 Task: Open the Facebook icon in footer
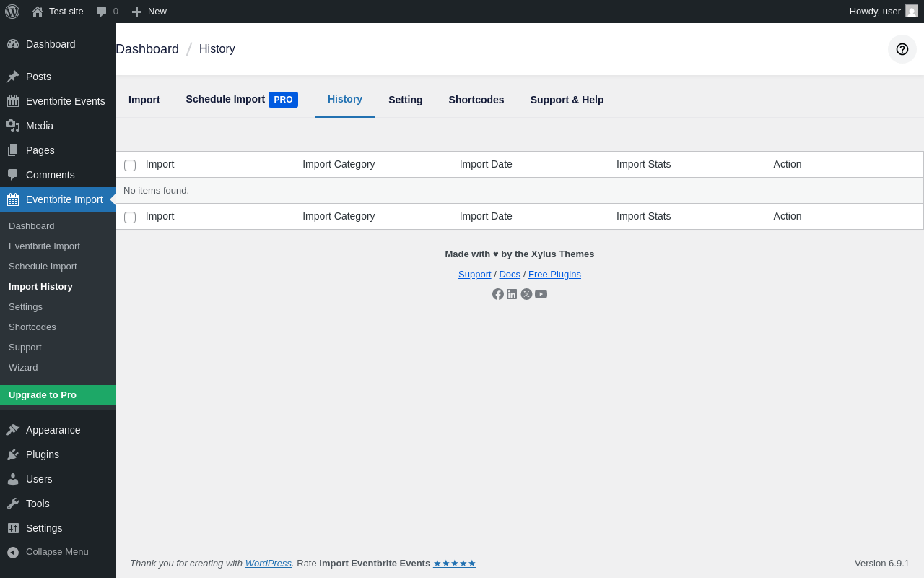(498, 294)
